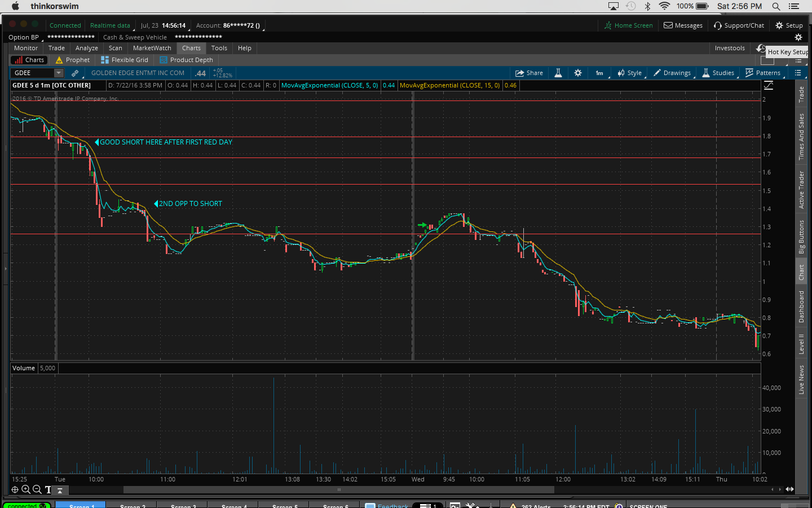The height and width of the screenshot is (508, 812).
Task: Expand the GDEE symbol dropdown arrow
Action: point(58,73)
